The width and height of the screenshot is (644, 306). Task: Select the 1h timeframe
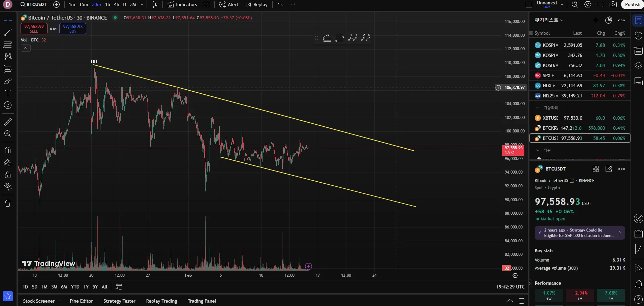(108, 5)
